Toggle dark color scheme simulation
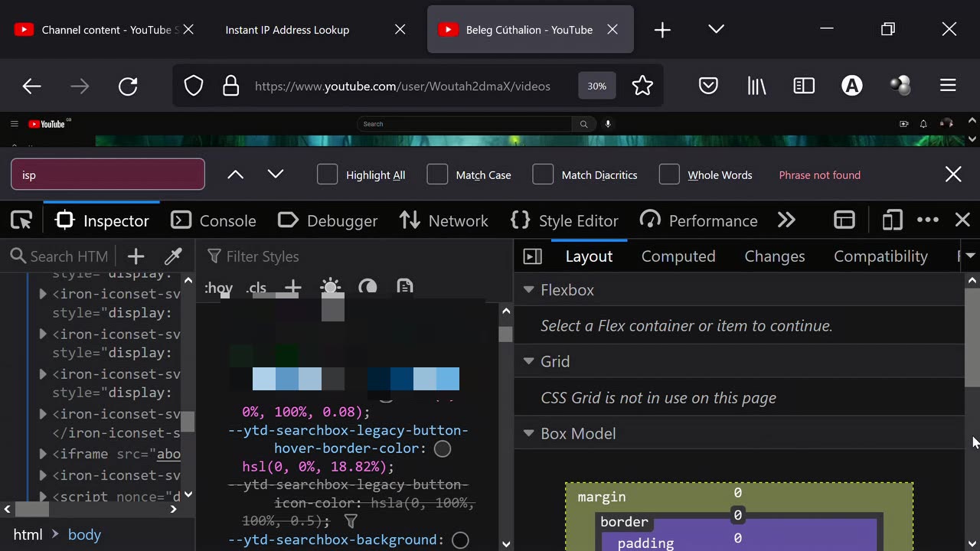This screenshot has height=551, width=980. pyautogui.click(x=367, y=288)
